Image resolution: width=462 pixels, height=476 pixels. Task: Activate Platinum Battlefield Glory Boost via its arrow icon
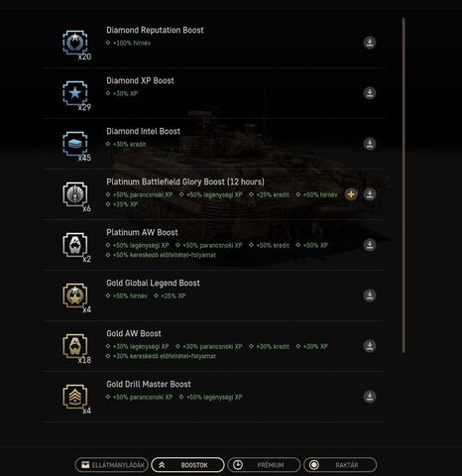(x=370, y=194)
